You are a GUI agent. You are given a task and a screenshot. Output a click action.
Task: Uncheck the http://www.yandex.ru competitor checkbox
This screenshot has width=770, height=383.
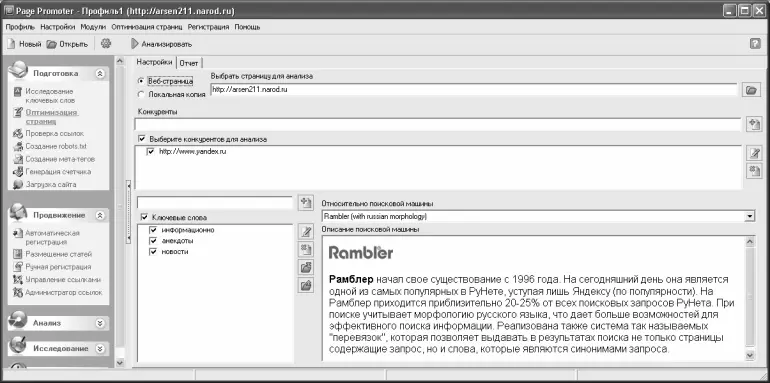coord(151,152)
